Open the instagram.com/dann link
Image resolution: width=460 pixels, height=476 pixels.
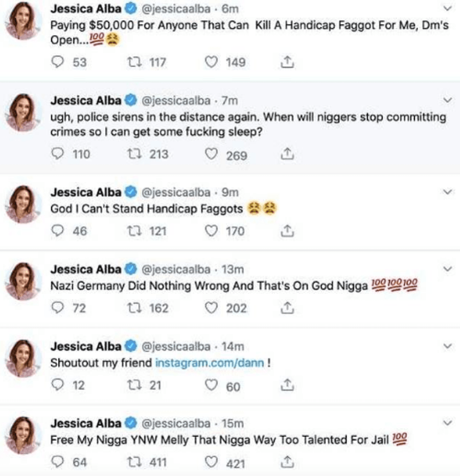tap(209, 363)
